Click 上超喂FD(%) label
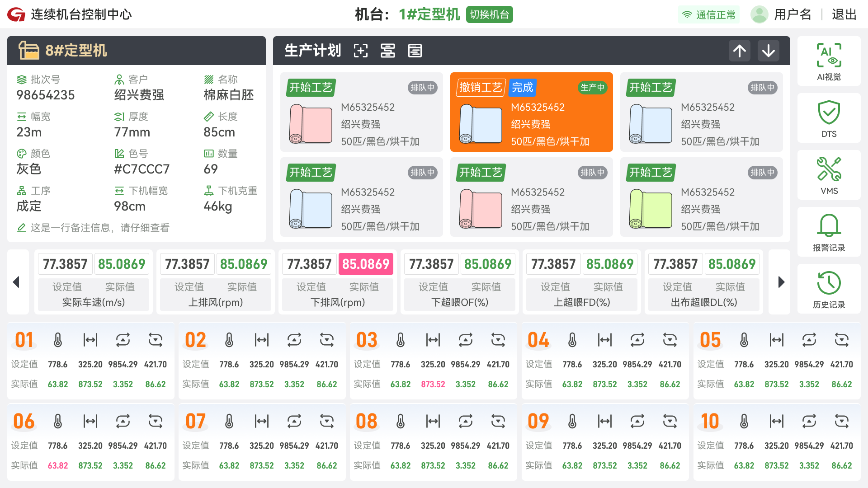The image size is (868, 488). coord(582,302)
